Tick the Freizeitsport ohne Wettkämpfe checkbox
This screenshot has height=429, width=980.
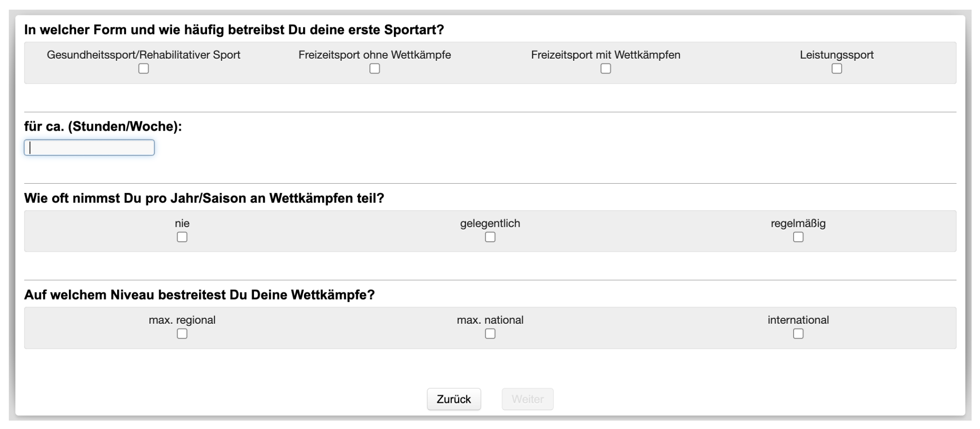tap(375, 68)
